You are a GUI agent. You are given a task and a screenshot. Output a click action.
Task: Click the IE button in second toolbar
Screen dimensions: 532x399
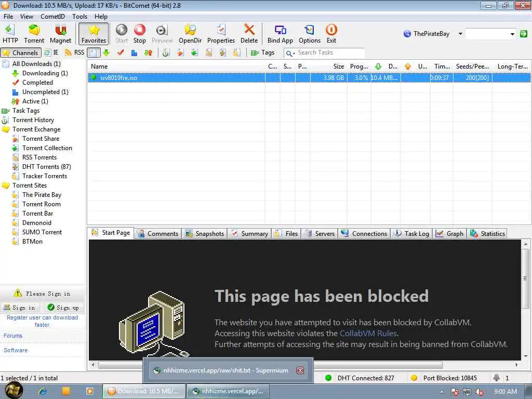51,52
